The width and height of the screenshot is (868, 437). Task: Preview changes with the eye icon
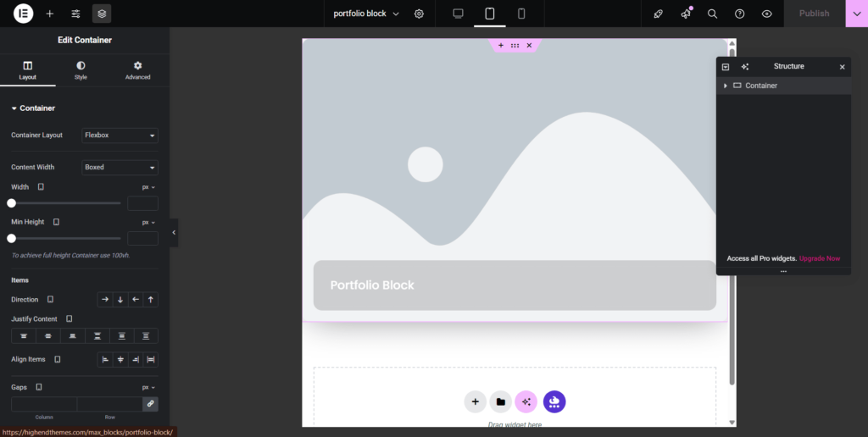[766, 14]
